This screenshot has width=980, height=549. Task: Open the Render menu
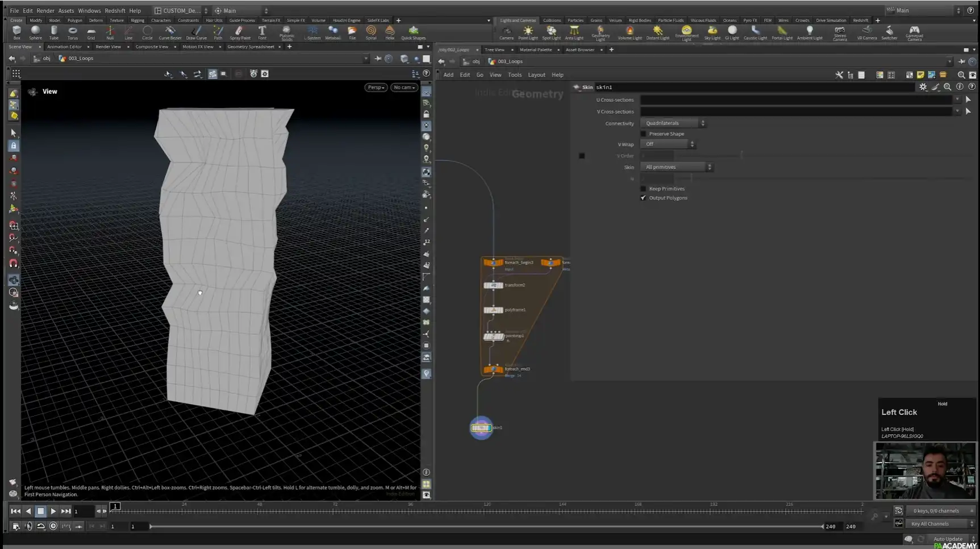pos(45,10)
